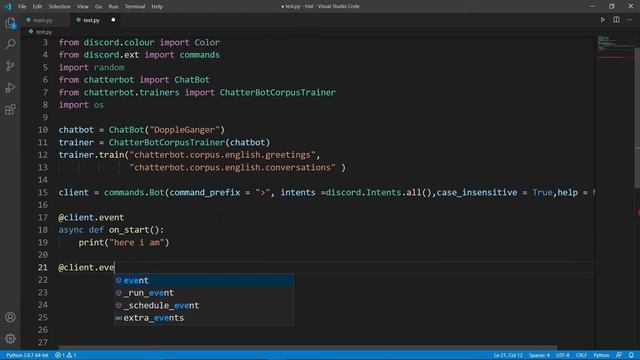Select the '_schedule_event' autocomplete suggestion
This screenshot has width=640, height=360.
tap(204, 305)
